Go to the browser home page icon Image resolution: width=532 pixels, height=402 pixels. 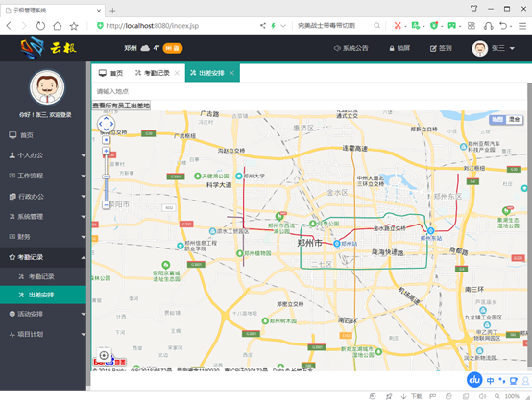[58, 26]
